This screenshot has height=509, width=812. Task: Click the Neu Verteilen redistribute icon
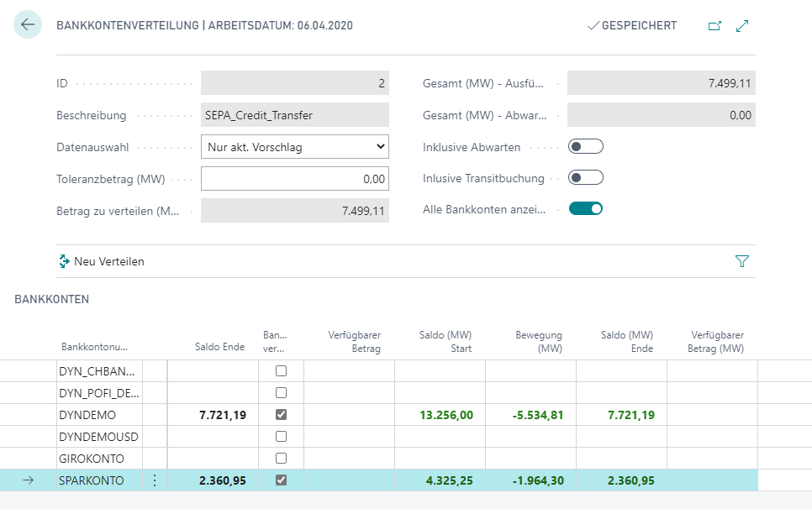coord(64,261)
